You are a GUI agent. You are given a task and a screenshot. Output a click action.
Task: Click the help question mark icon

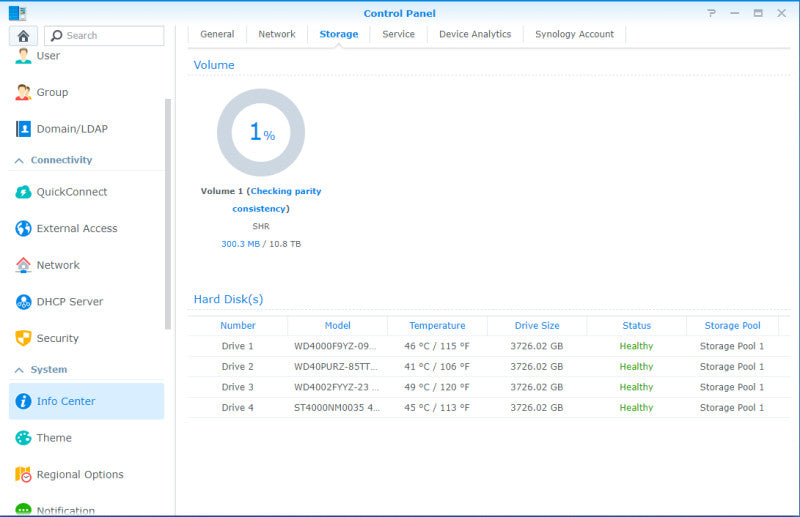tap(712, 13)
